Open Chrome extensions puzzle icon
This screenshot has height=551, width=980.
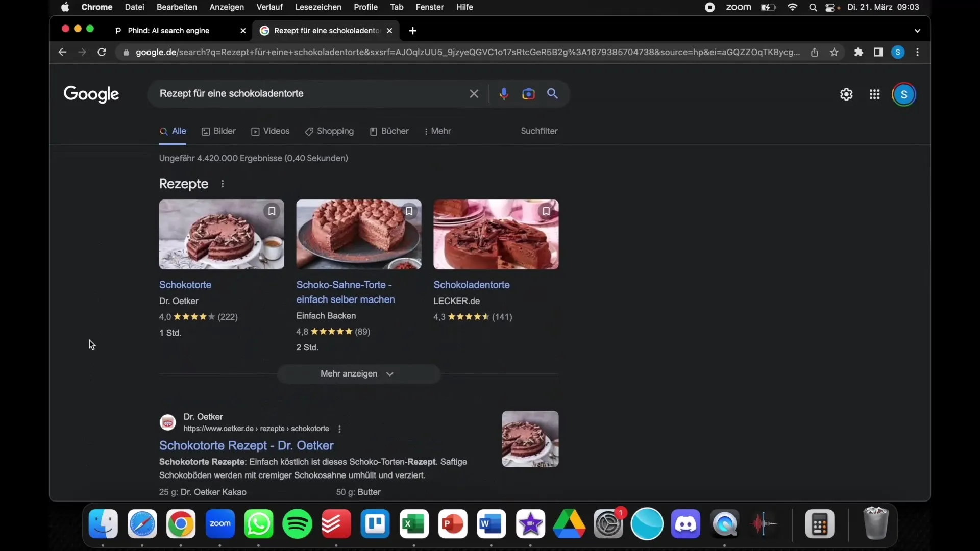(859, 52)
